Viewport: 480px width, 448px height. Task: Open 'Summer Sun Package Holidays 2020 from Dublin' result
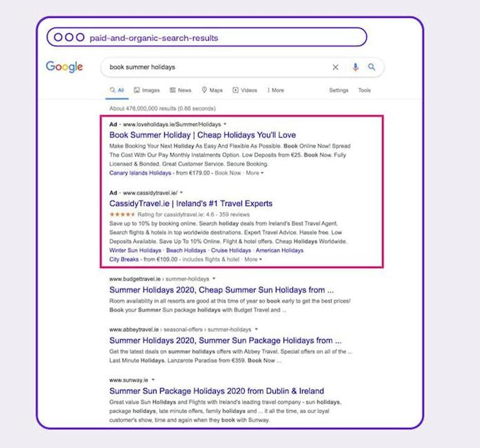[217, 391]
